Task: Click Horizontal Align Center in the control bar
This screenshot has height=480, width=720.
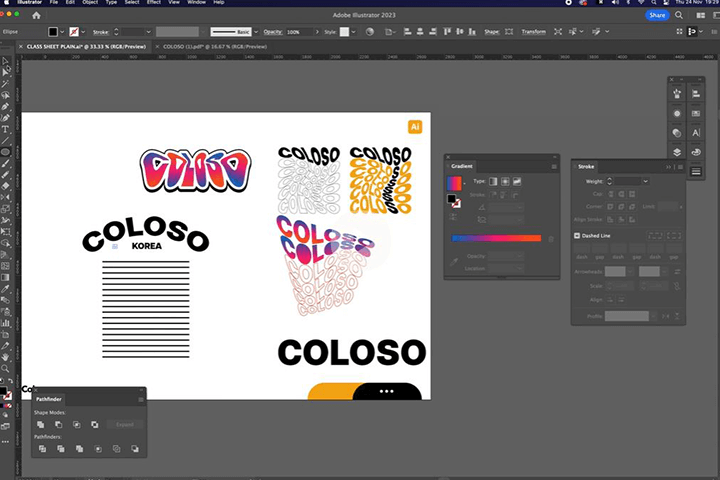Action: point(420,32)
